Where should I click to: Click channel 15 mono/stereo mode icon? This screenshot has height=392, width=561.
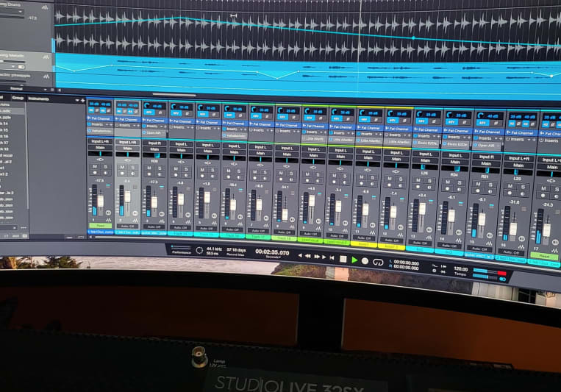(x=490, y=235)
